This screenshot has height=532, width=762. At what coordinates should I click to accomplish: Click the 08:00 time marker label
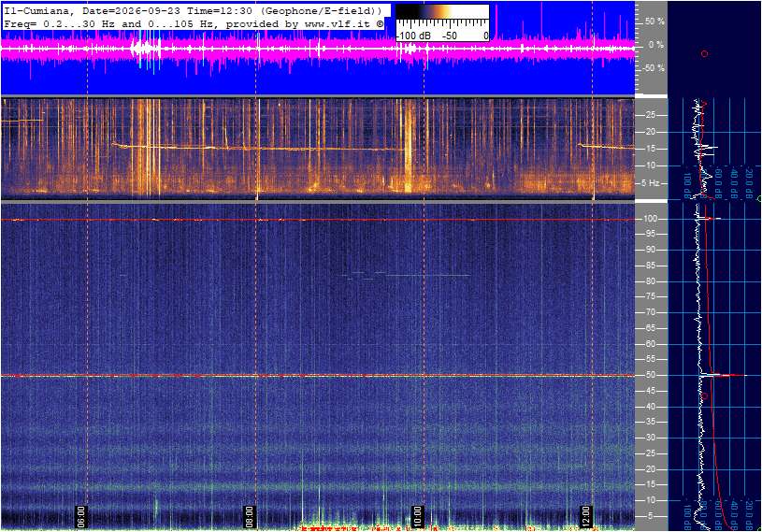point(249,516)
